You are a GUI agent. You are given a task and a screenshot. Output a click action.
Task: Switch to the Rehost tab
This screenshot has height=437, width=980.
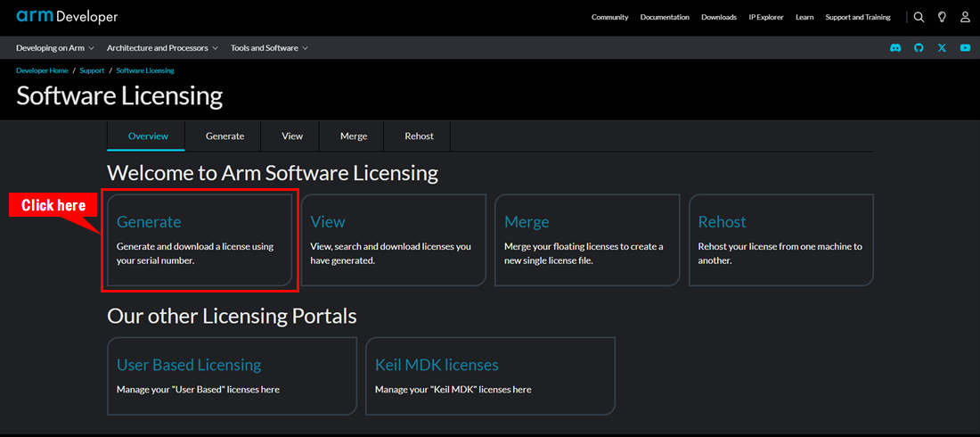coord(419,136)
